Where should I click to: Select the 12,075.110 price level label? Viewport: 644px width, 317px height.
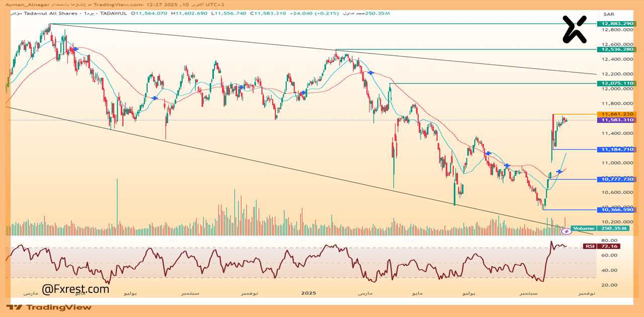[616, 84]
